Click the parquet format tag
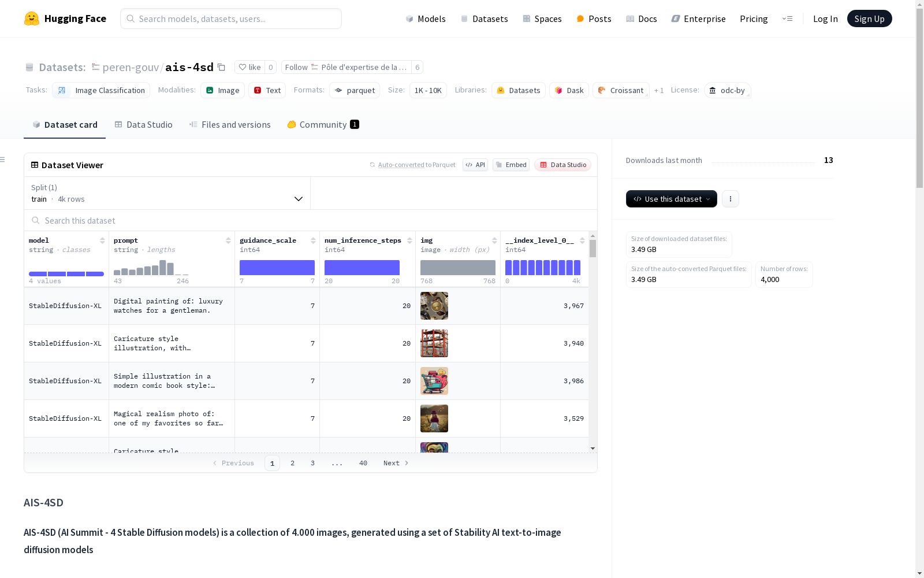Viewport: 924px width, 578px height. [355, 90]
